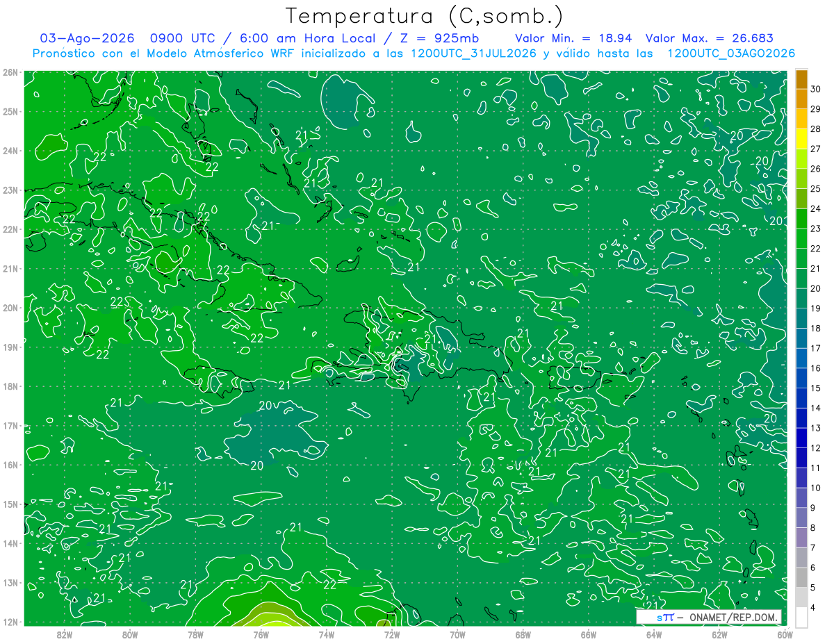Viewport: 834px width, 644px height.
Task: Pick the white colorbar segment below 4
Action: [x=801, y=617]
